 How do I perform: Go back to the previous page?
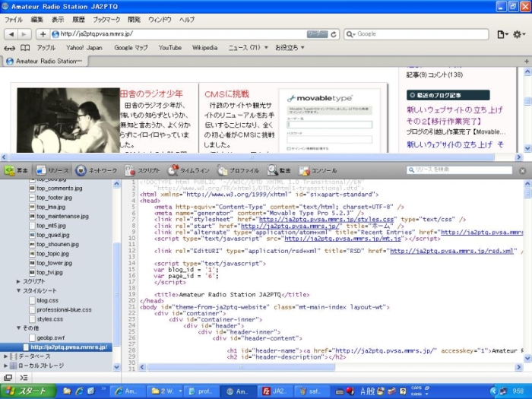(x=11, y=34)
